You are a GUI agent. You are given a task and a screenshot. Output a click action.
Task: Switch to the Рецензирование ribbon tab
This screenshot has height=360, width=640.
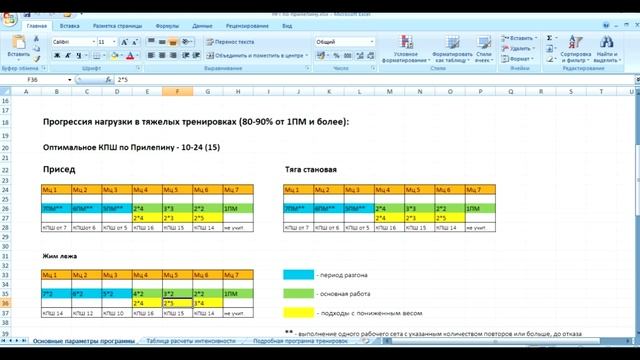point(247,26)
